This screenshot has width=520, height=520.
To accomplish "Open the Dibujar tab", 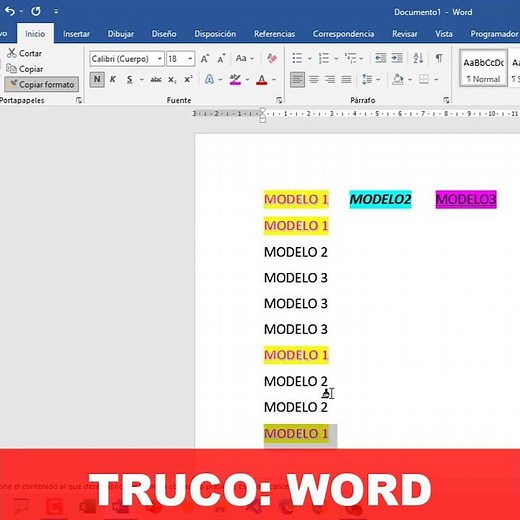I will click(x=120, y=34).
